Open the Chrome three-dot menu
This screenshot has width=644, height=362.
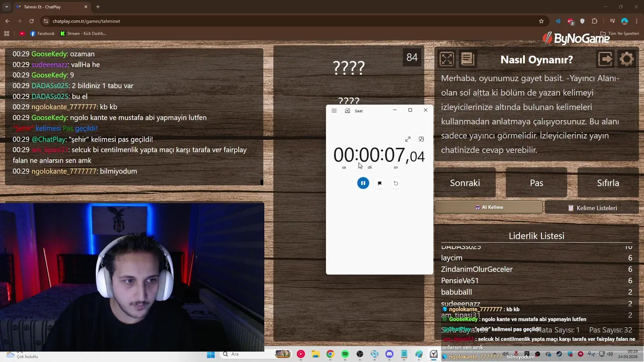[636, 21]
